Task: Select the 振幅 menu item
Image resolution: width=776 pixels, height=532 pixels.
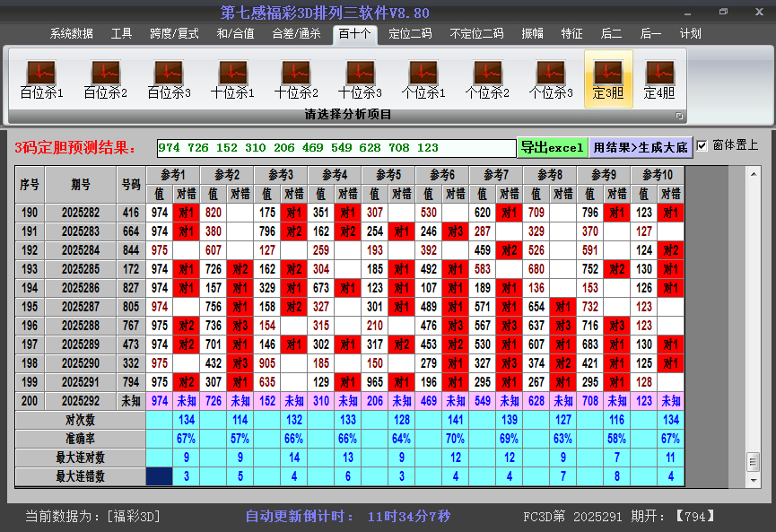Action: (x=533, y=33)
